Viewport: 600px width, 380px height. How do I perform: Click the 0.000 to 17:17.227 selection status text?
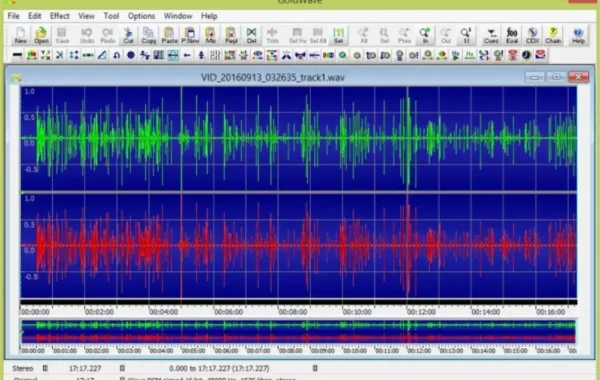[x=219, y=369]
